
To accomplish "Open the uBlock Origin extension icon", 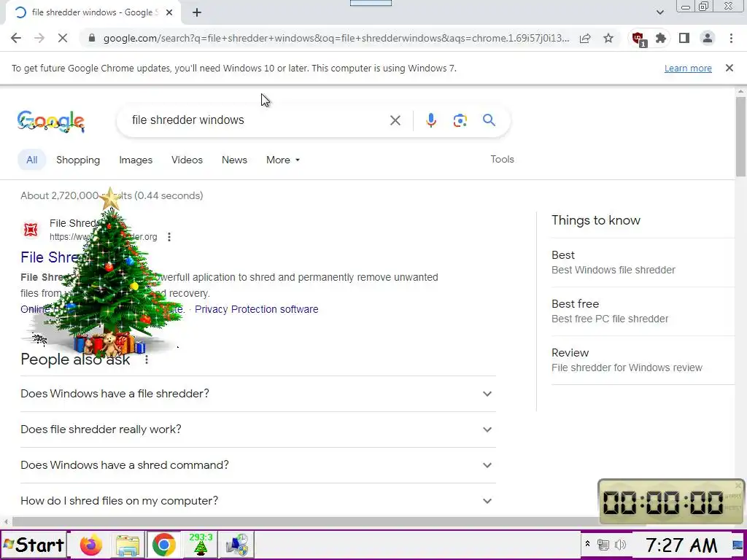I will point(638,39).
